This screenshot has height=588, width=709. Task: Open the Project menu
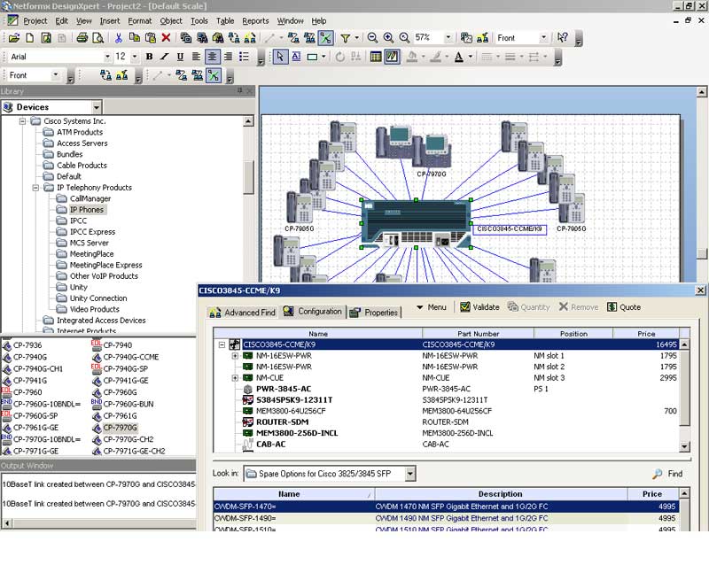(x=35, y=20)
